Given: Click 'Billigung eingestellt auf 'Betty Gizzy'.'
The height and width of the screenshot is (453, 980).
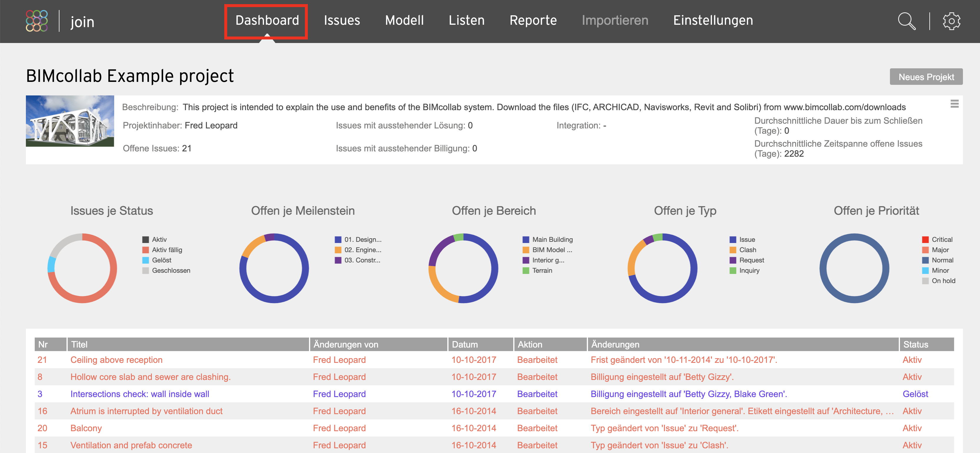Looking at the screenshot, I should pos(662,377).
